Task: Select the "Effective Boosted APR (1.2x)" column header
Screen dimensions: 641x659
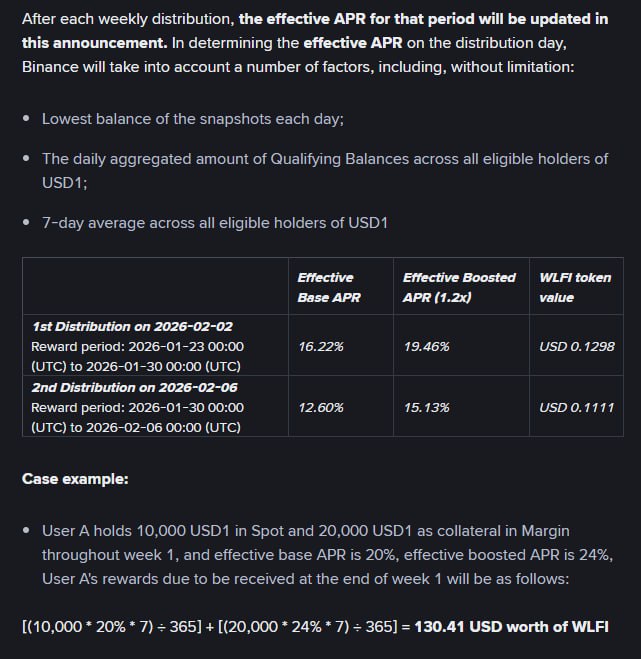Action: (459, 287)
